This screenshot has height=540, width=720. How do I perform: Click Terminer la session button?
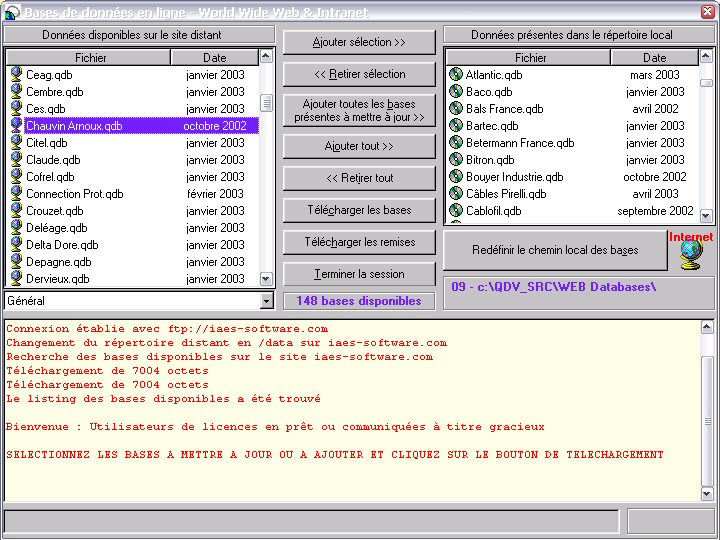pos(359,274)
